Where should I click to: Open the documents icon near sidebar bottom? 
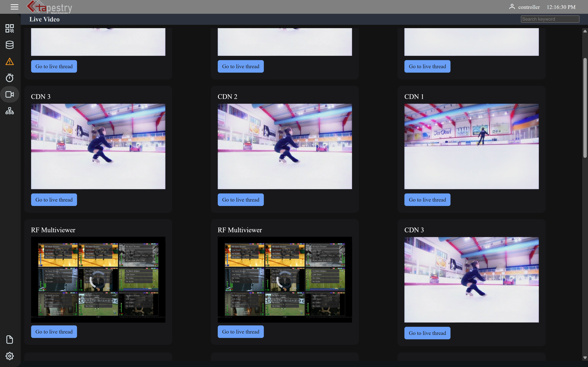coord(10,339)
